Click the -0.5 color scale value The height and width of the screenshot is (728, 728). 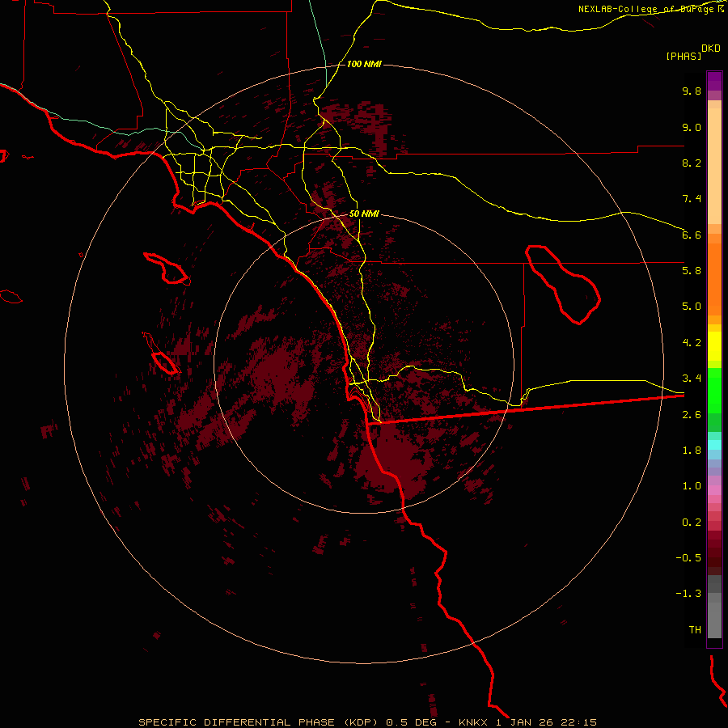pyautogui.click(x=688, y=558)
